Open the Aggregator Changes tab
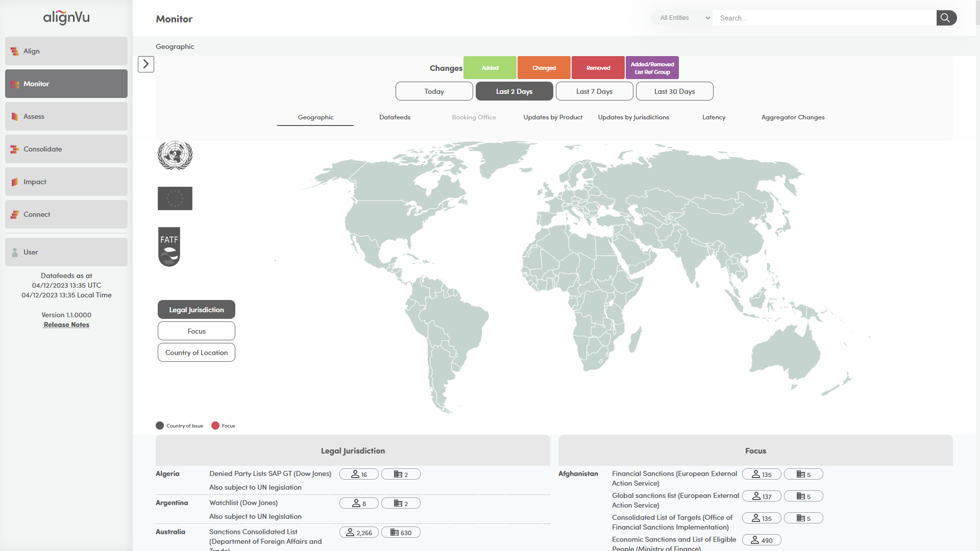Viewport: 980px width, 551px height. click(793, 117)
